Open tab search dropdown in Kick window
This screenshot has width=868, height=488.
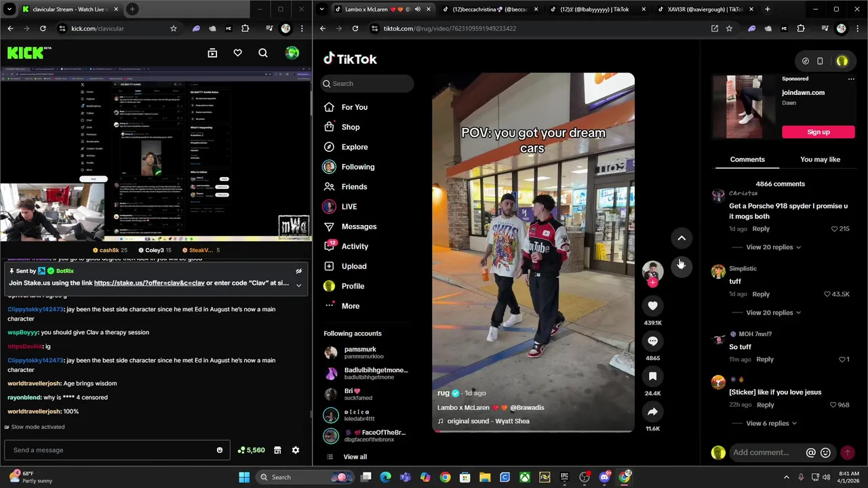point(9,9)
